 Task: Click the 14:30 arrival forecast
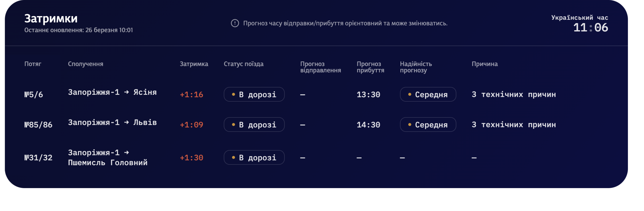(x=368, y=125)
